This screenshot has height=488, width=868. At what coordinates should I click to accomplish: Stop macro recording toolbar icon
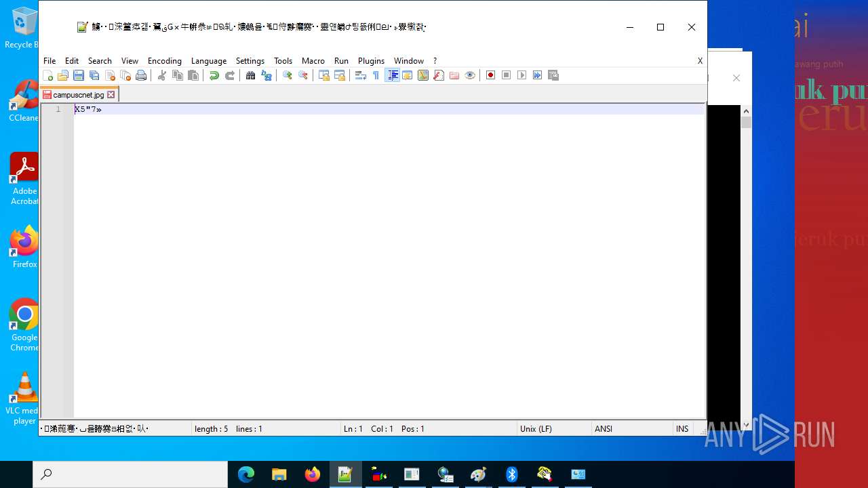click(x=507, y=75)
